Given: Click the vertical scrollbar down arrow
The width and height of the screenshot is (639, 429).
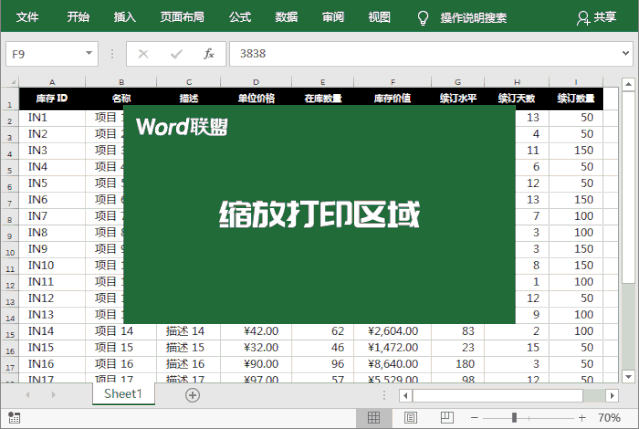Looking at the screenshot, I should [628, 377].
